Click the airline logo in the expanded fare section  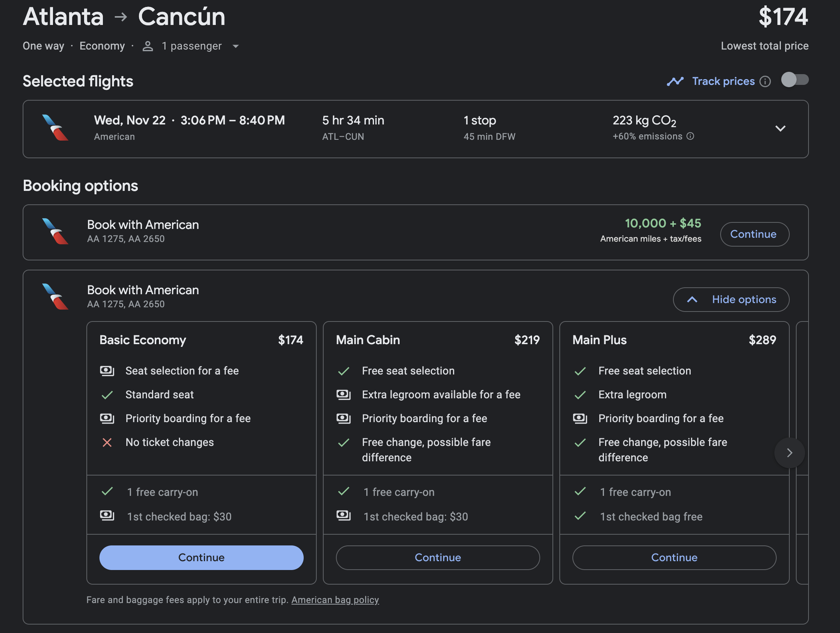(55, 296)
